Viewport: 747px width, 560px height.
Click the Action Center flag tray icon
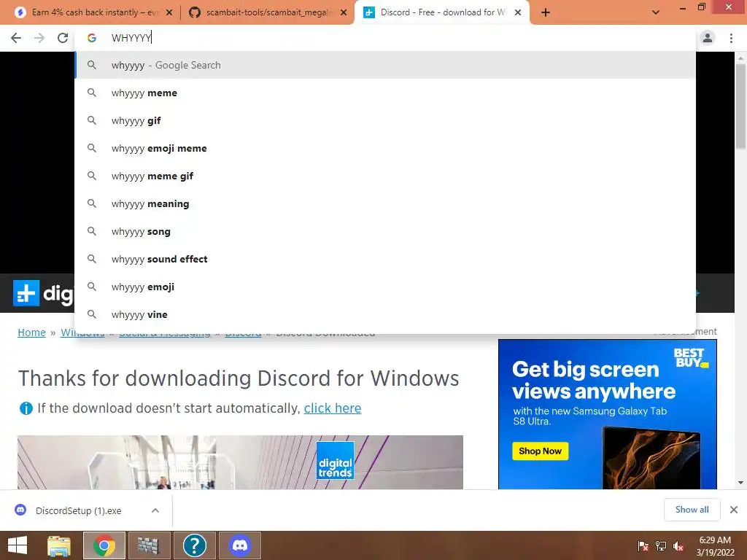[x=643, y=546]
